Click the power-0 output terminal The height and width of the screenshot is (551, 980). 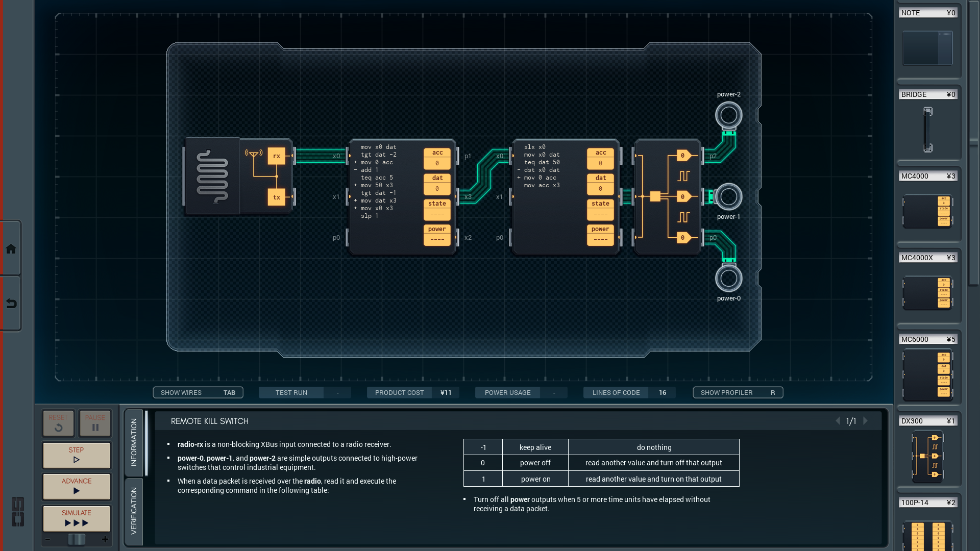728,278
